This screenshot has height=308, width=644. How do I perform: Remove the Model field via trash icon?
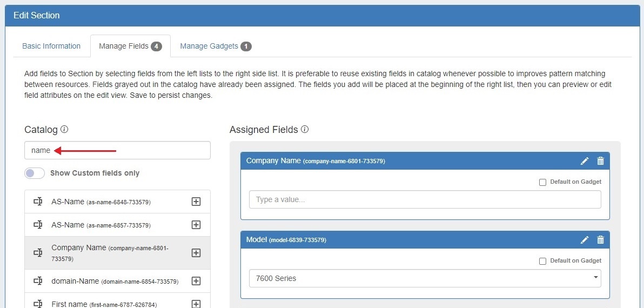600,240
